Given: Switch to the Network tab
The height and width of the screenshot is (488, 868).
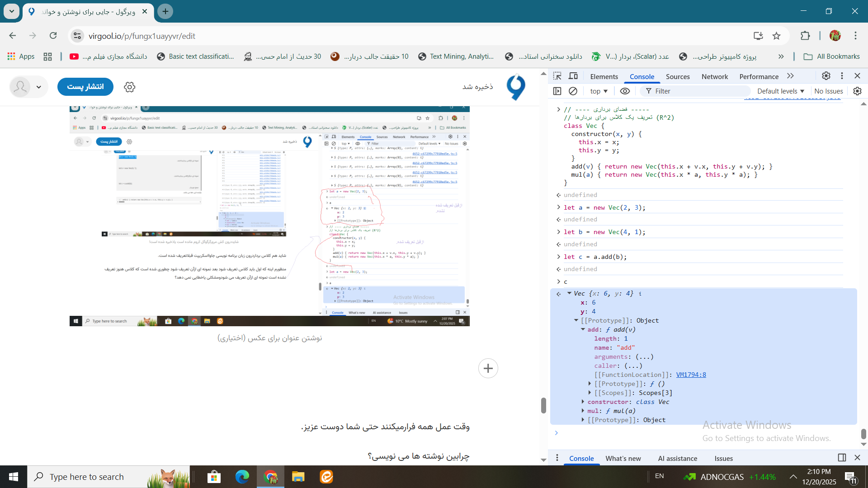Looking at the screenshot, I should point(714,76).
